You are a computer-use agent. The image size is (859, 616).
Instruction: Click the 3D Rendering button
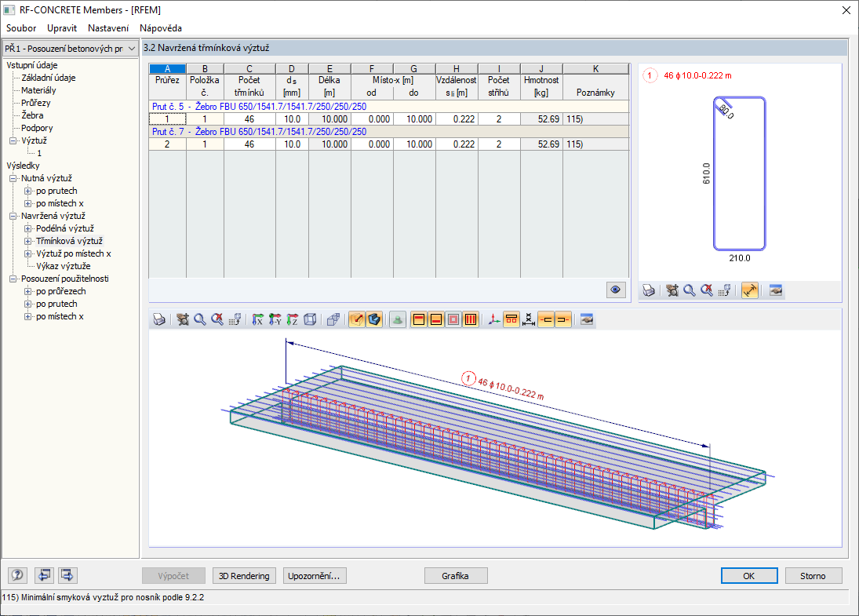coord(244,575)
